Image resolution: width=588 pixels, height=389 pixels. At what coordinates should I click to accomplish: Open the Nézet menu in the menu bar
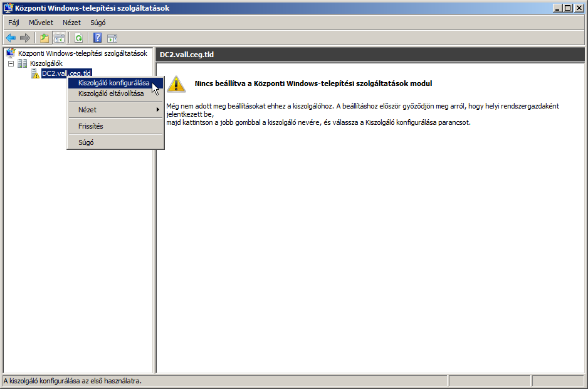71,23
